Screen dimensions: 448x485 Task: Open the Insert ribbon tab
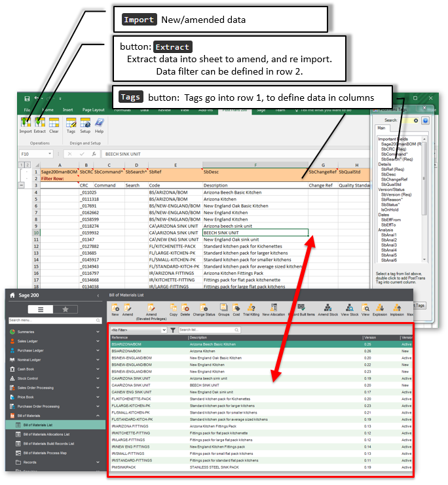coord(68,110)
